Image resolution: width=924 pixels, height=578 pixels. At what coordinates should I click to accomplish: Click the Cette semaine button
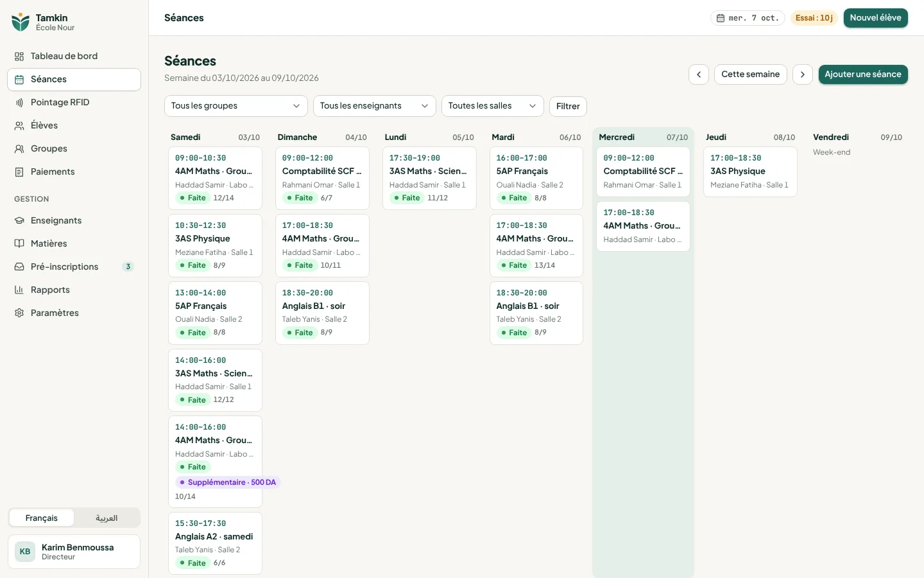[751, 74]
